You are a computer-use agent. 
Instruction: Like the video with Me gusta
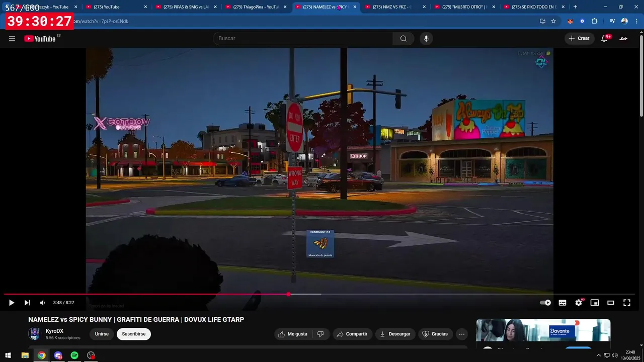[293, 334]
